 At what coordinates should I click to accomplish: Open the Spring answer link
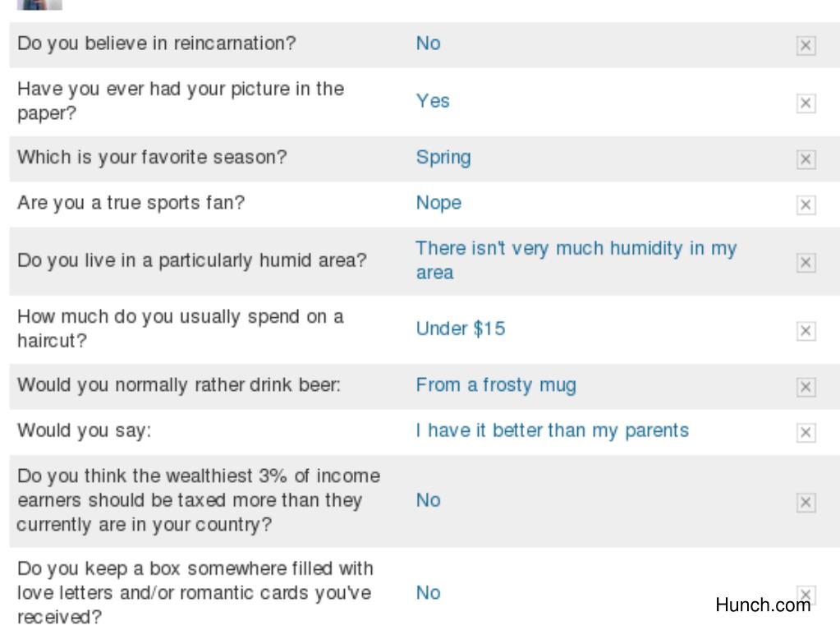pyautogui.click(x=443, y=158)
